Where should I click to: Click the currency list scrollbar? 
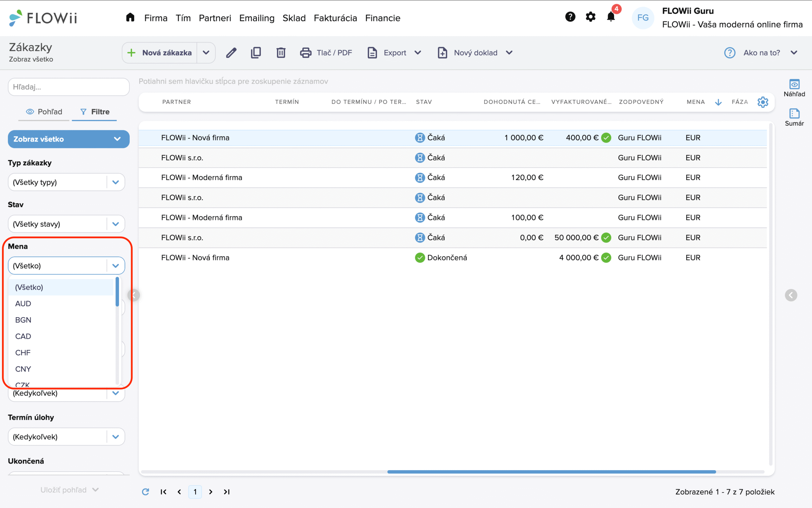(x=117, y=292)
